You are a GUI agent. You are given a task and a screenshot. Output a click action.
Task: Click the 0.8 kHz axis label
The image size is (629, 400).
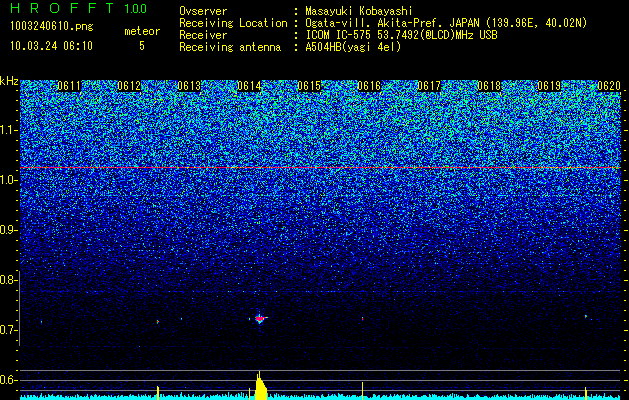(x=8, y=280)
